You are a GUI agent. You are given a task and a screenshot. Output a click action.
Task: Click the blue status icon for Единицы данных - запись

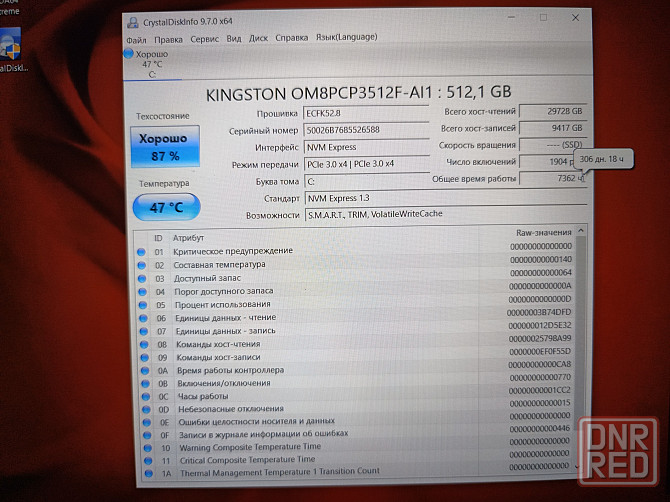point(144,331)
